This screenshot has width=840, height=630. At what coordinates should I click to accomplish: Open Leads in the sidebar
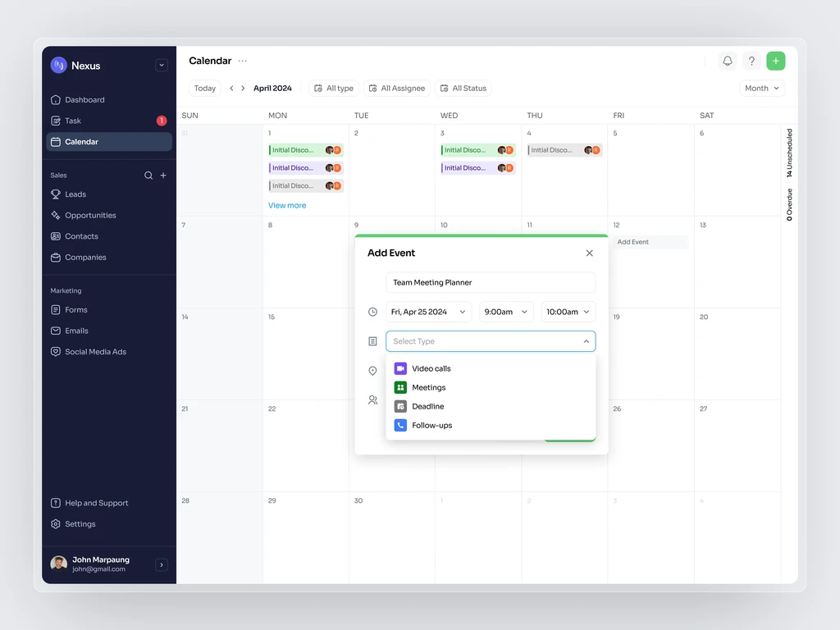click(x=109, y=194)
